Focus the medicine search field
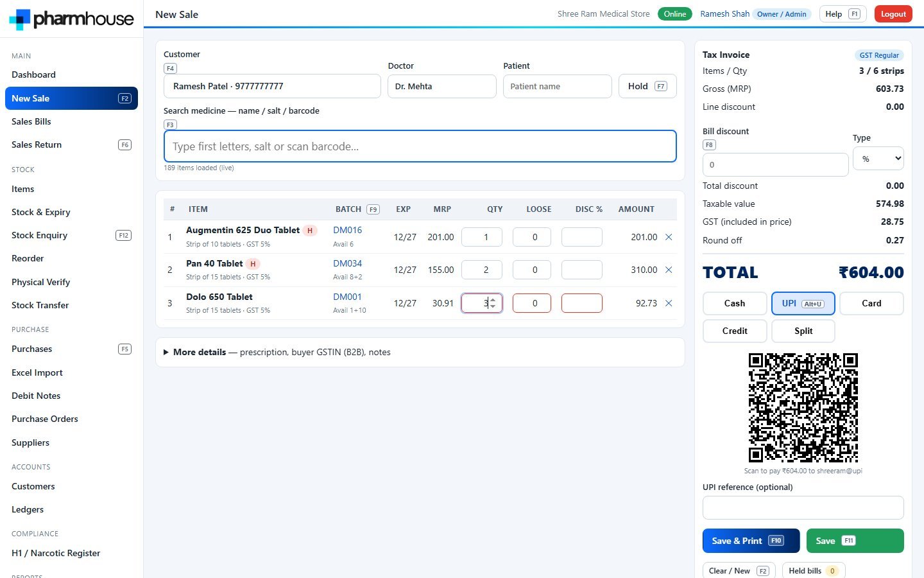Image resolution: width=924 pixels, height=578 pixels. click(420, 146)
